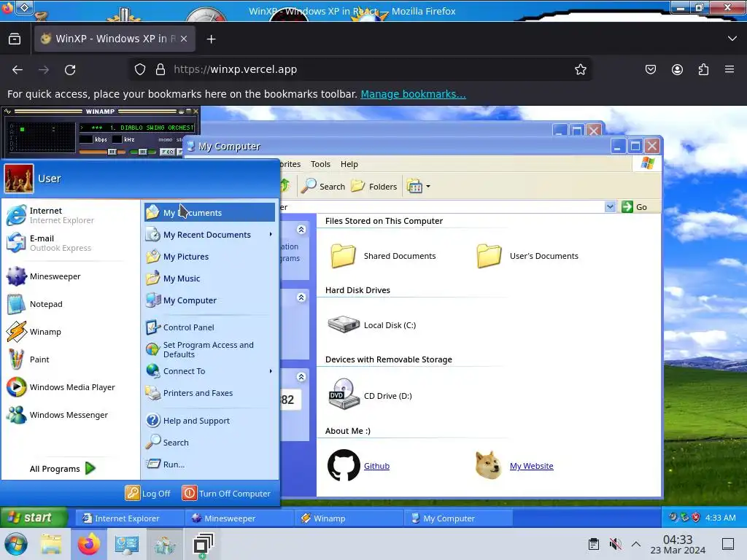This screenshot has width=747, height=560.
Task: Adjust Winamp balance slider
Action: click(x=142, y=152)
